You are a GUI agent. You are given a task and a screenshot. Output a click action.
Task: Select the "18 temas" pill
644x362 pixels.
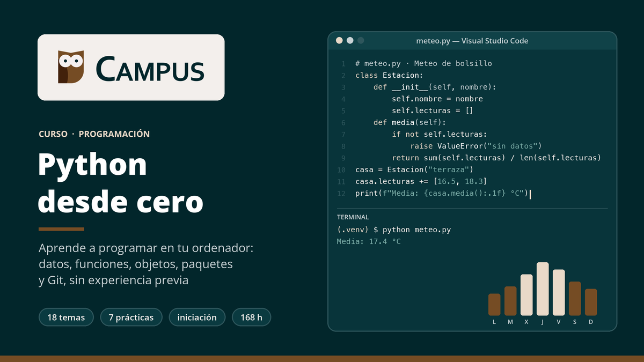click(x=66, y=317)
